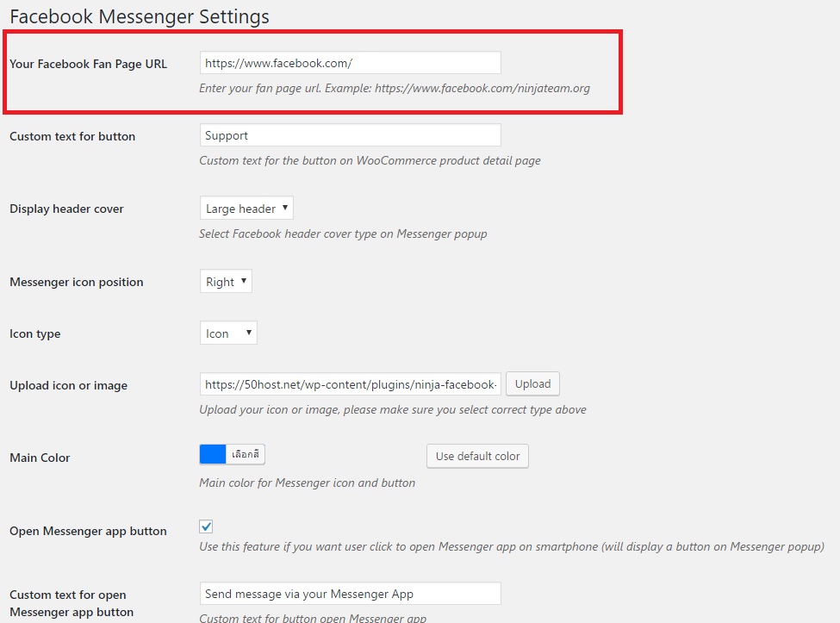Open the Large header dropdown
The width and height of the screenshot is (840, 623).
click(246, 208)
